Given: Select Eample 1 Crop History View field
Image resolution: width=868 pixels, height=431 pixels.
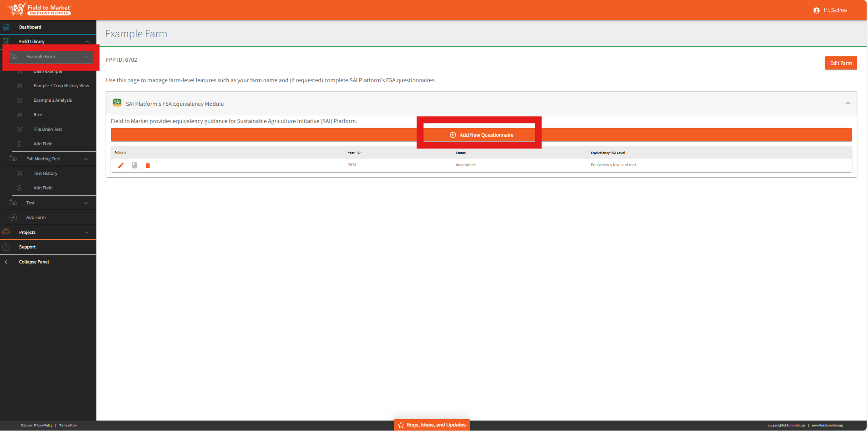Looking at the screenshot, I should pos(61,86).
